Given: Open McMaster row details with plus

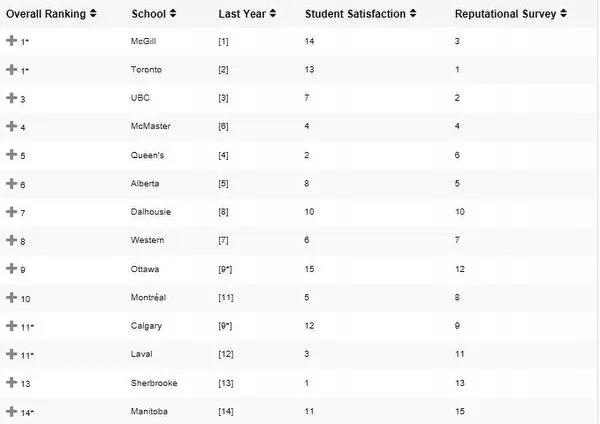Looking at the screenshot, I should [x=11, y=126].
